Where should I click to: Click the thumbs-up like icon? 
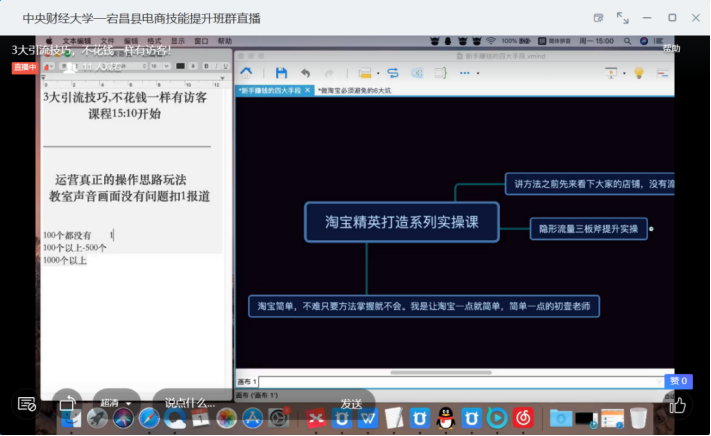point(678,404)
